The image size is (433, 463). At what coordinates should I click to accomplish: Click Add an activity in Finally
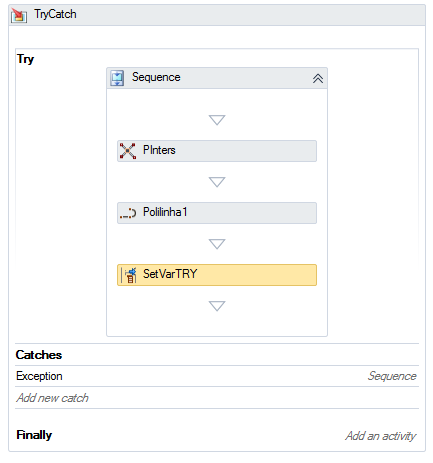381,436
